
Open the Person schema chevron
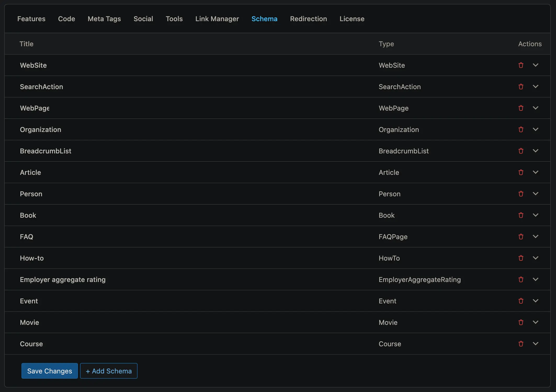(535, 194)
